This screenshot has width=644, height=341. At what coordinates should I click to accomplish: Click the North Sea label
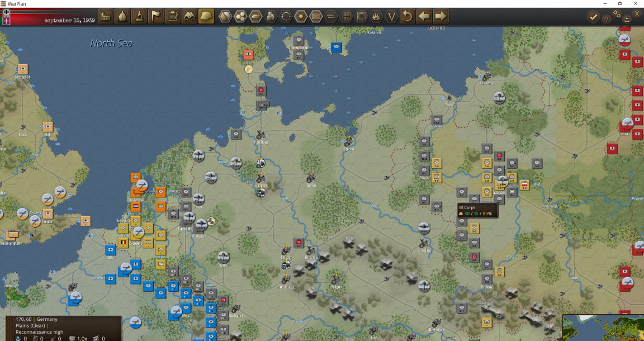(111, 43)
